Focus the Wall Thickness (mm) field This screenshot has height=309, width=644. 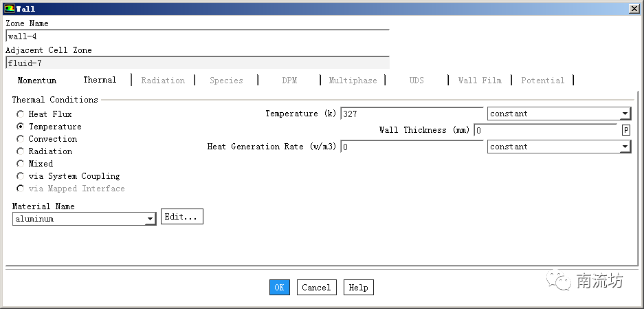coord(545,130)
